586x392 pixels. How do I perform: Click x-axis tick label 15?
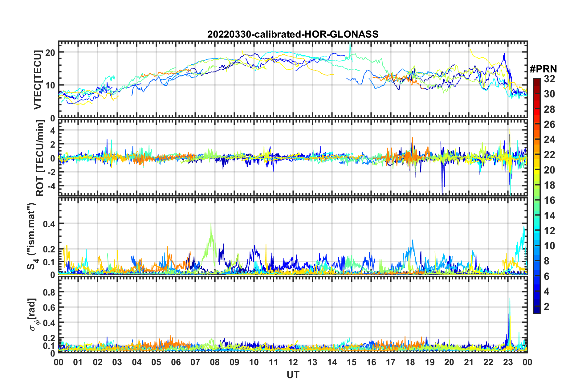(x=352, y=362)
